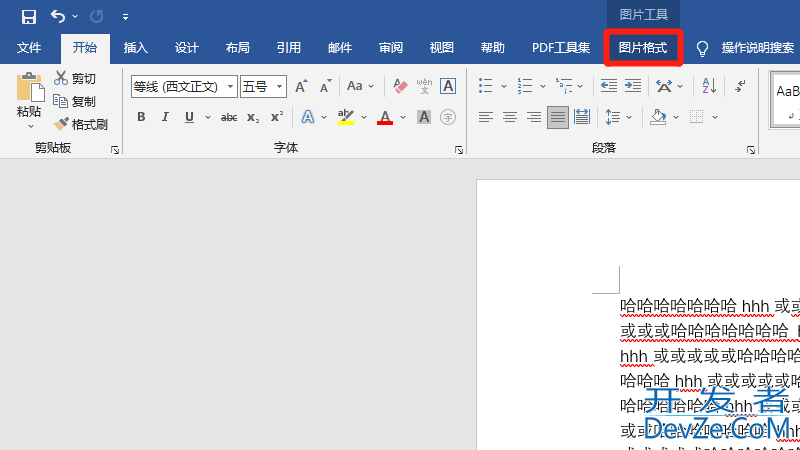The height and width of the screenshot is (450, 800).
Task: Click the Sort A-Z icon
Action: pyautogui.click(x=709, y=86)
